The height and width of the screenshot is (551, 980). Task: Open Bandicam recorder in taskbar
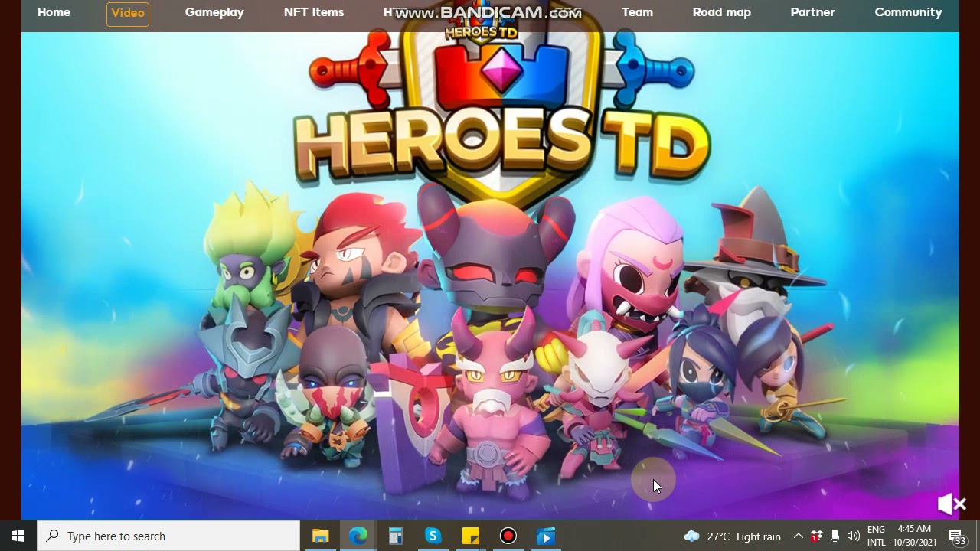point(508,536)
